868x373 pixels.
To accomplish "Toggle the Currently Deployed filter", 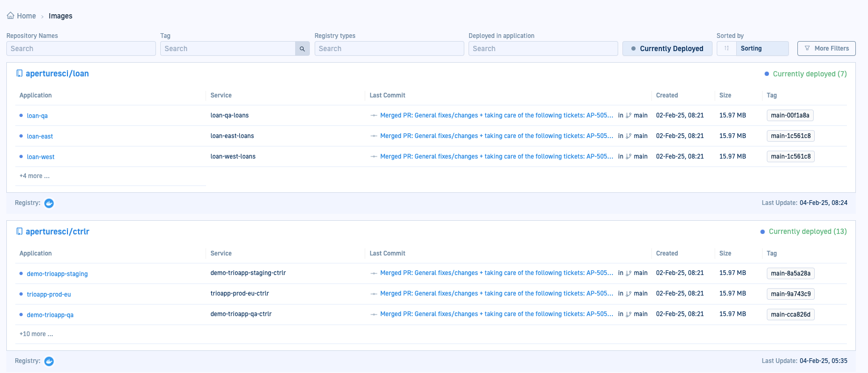I will tap(667, 48).
